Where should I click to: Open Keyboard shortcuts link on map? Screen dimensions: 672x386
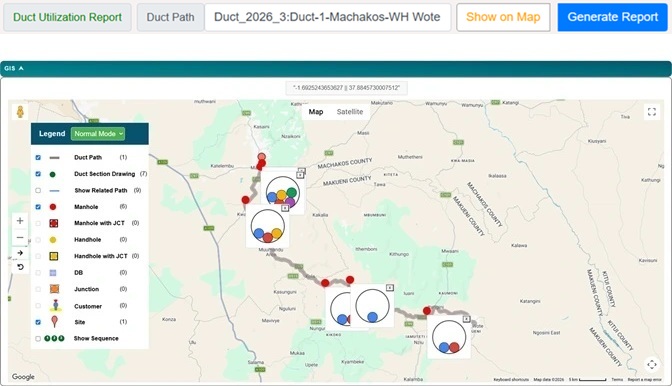pos(510,380)
